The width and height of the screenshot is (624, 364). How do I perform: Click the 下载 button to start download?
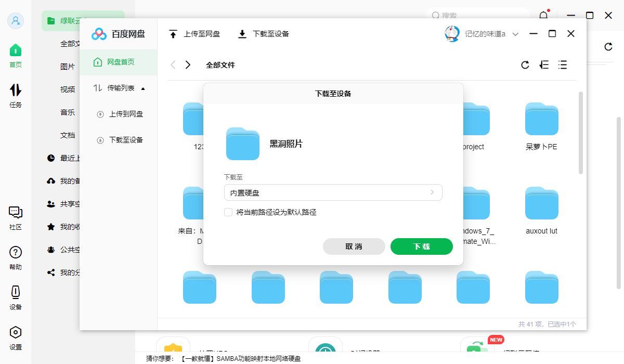[x=421, y=246]
